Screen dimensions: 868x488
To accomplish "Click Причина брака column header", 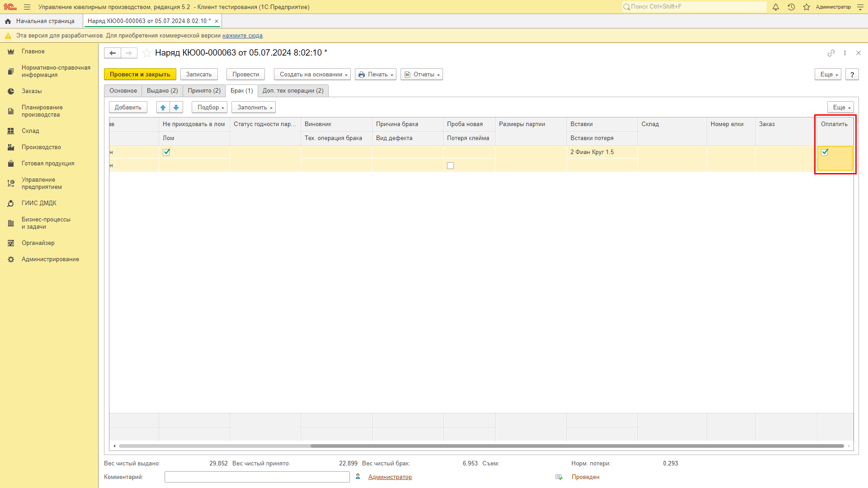I will [x=407, y=124].
